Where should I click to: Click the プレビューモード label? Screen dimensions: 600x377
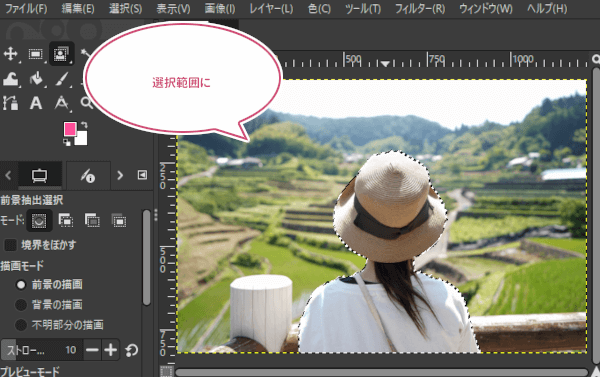click(x=30, y=372)
